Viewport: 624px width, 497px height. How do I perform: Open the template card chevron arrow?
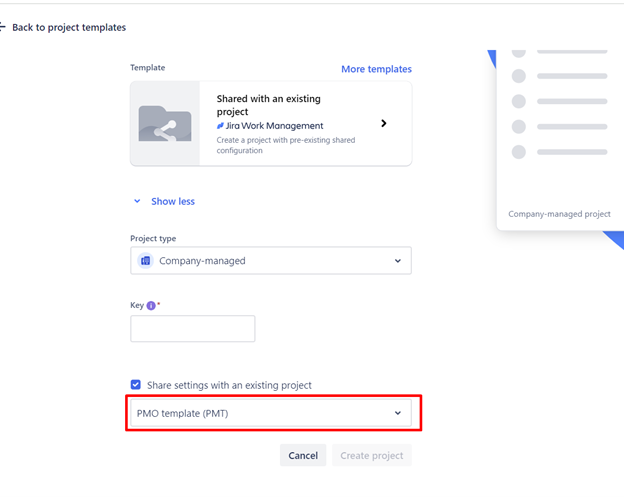coord(384,123)
